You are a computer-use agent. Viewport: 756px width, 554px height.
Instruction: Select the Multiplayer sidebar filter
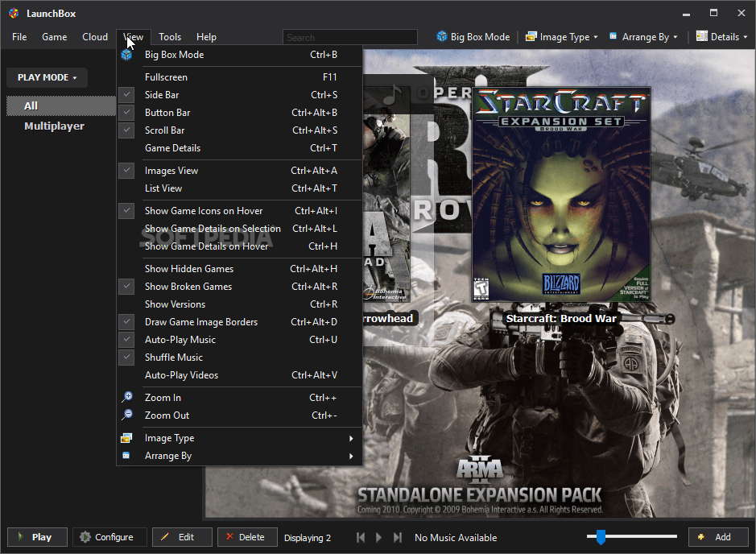(x=55, y=126)
